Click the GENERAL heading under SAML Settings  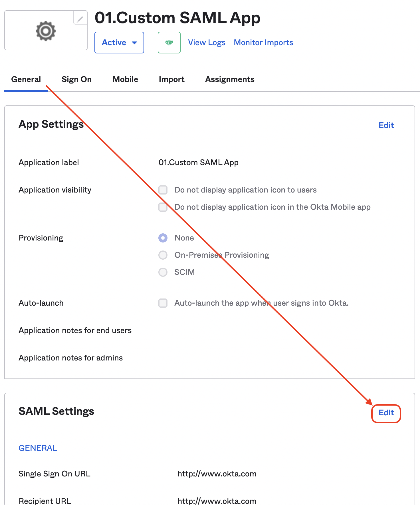(x=38, y=448)
